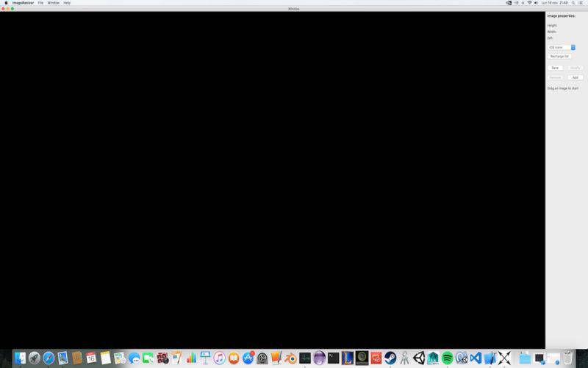Viewport: 588px width, 368px height.
Task: Open the iOS icons preset dropdown
Action: [561, 47]
